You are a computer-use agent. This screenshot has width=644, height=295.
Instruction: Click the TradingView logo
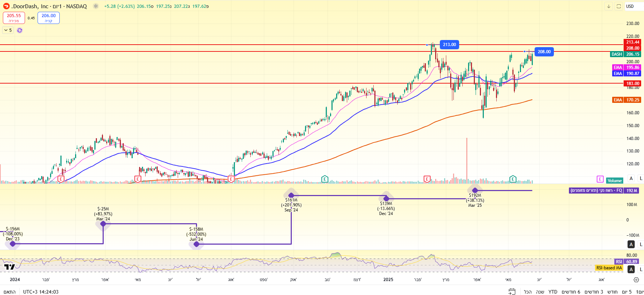[10, 267]
